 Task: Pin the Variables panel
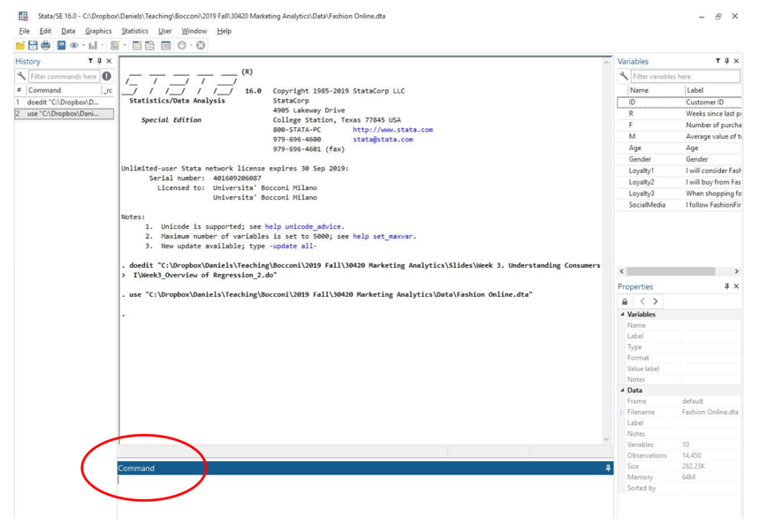click(726, 61)
